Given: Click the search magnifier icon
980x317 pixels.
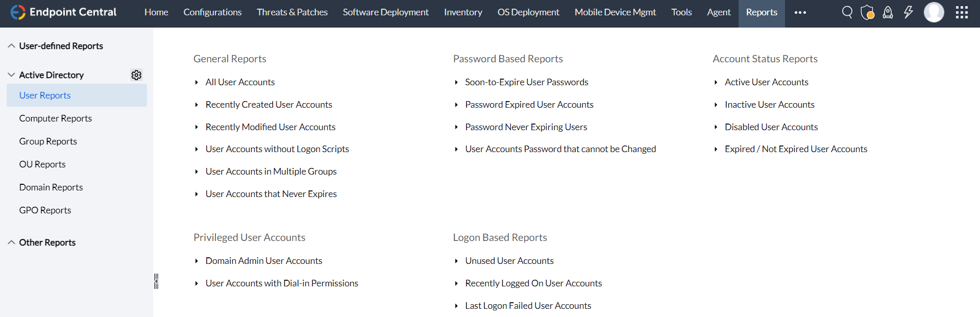Looking at the screenshot, I should tap(847, 12).
